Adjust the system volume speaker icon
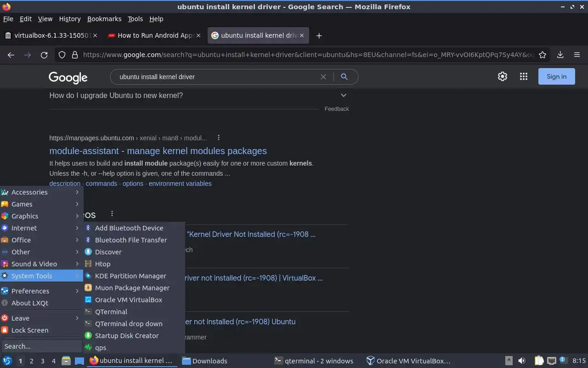 pyautogui.click(x=522, y=361)
